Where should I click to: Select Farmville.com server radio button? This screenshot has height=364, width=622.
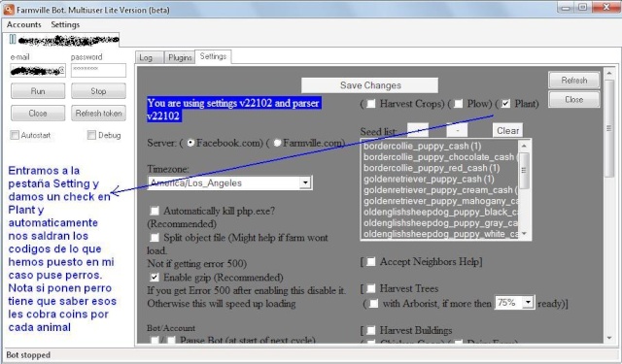[x=277, y=143]
